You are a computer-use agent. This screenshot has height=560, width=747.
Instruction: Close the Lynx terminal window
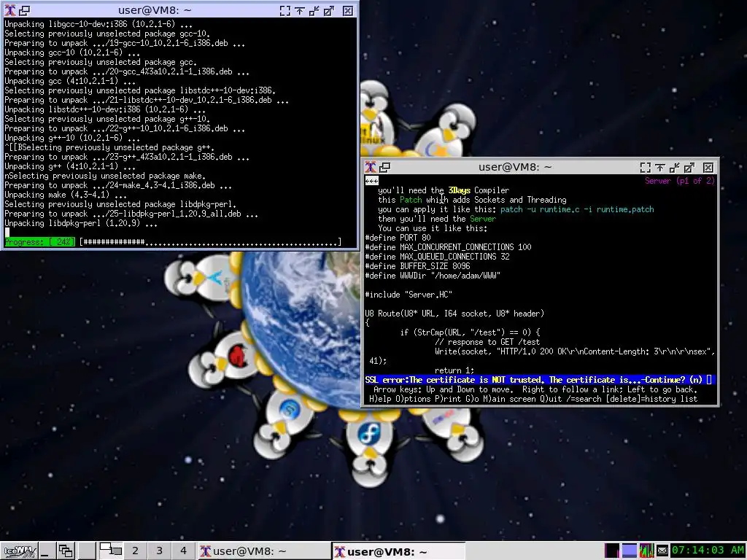pyautogui.click(x=708, y=167)
